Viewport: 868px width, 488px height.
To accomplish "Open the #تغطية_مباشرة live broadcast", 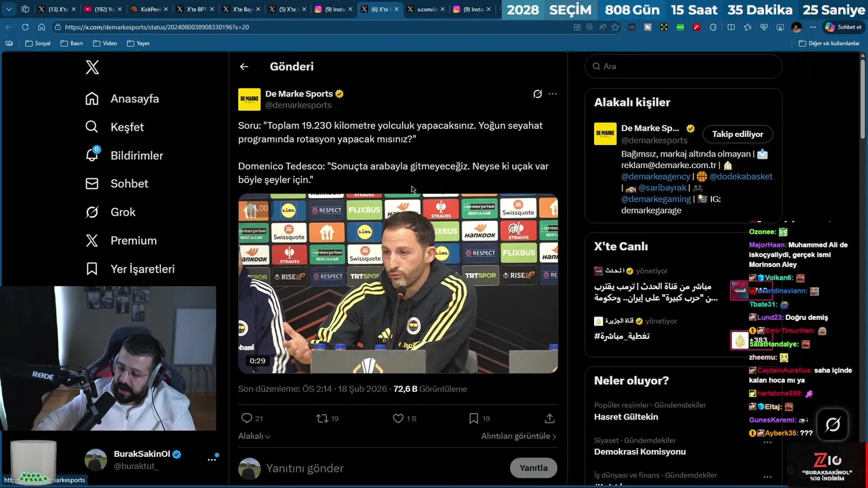I will click(622, 336).
